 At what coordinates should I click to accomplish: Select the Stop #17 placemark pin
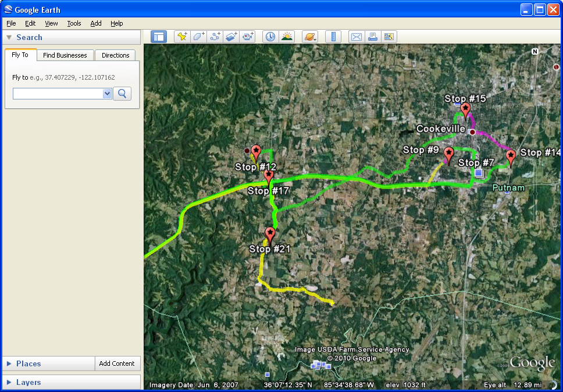(269, 178)
